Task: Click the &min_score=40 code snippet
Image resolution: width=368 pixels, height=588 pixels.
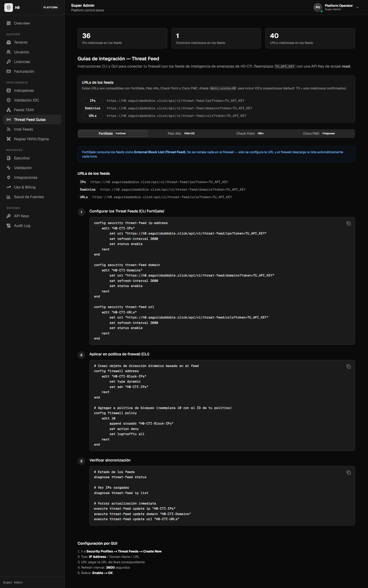Action: tap(223, 88)
